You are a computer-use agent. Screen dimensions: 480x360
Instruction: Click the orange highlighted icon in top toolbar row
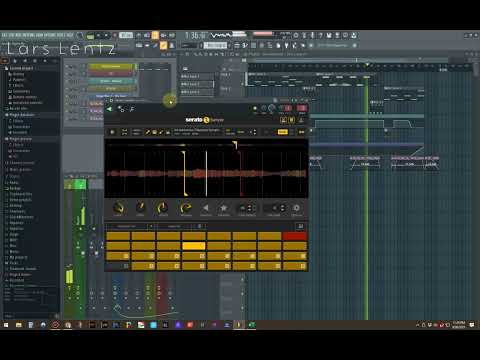[x=155, y=35]
